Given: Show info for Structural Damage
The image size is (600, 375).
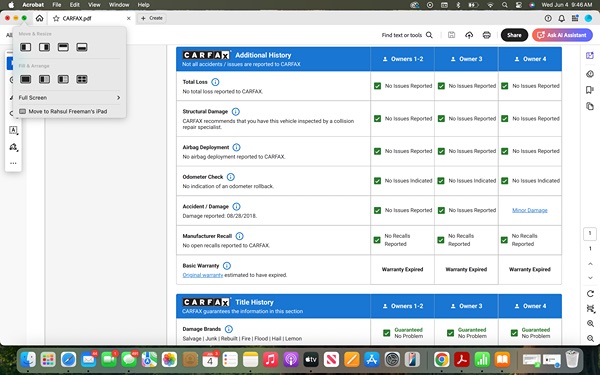Looking at the screenshot, I should (236, 112).
